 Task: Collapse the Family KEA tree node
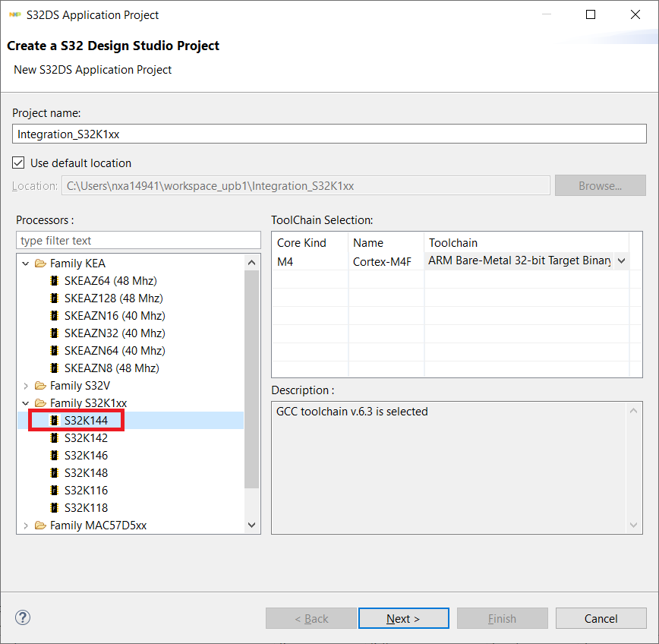[26, 264]
